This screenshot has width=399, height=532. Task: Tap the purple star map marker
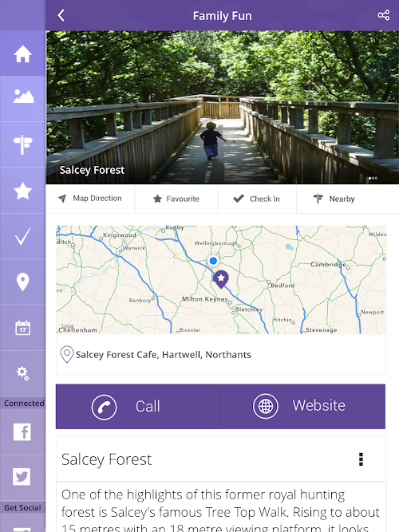pyautogui.click(x=221, y=279)
